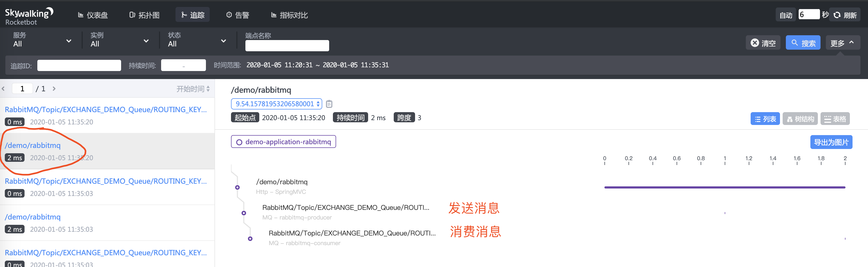Click the 追踪ID trace ID input

79,65
